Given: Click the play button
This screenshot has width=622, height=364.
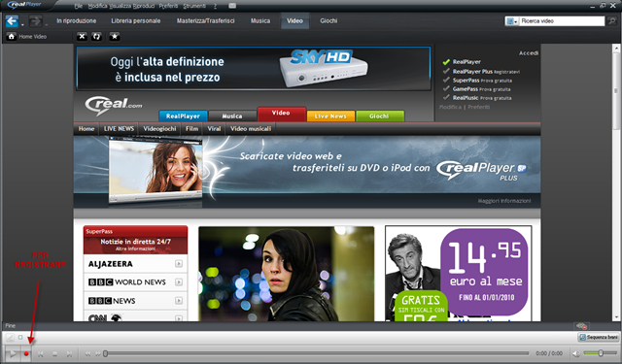Looking at the screenshot, I should tap(13, 353).
